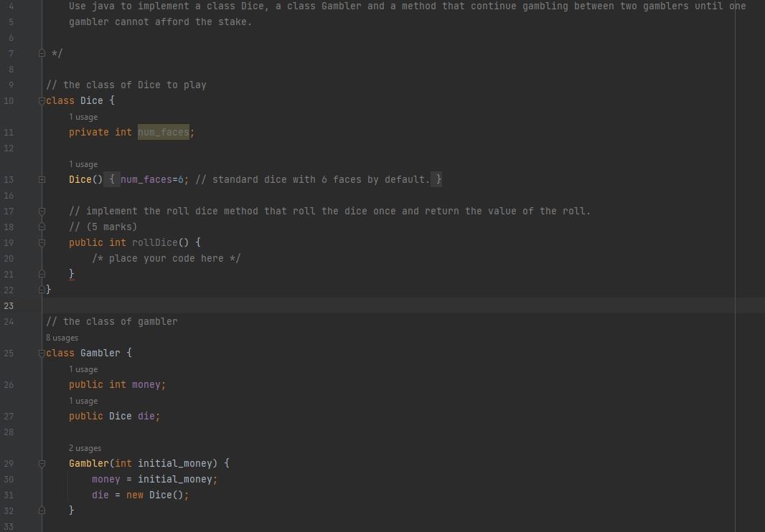The width and height of the screenshot is (765, 532).
Task: Open the "1 usage" hint above the money field
Action: [x=83, y=369]
